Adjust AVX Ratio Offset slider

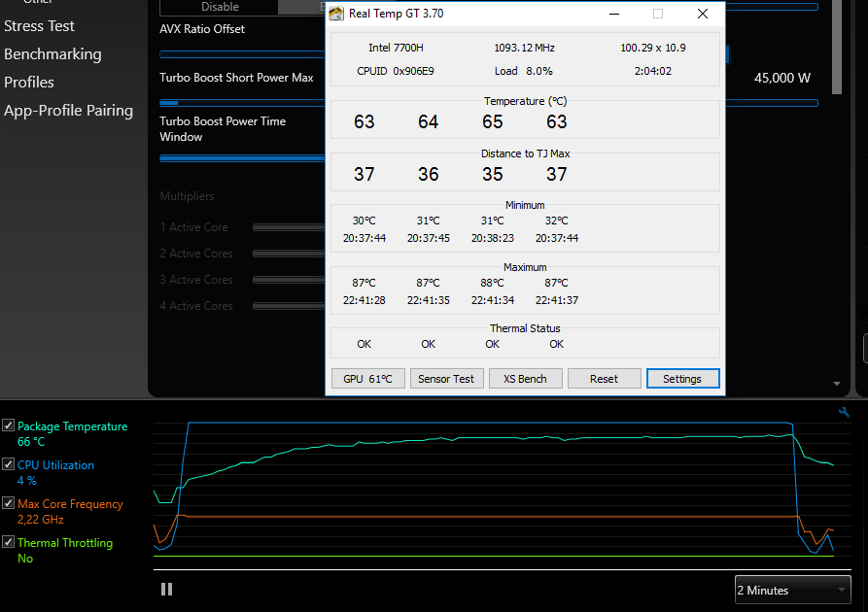coord(242,54)
